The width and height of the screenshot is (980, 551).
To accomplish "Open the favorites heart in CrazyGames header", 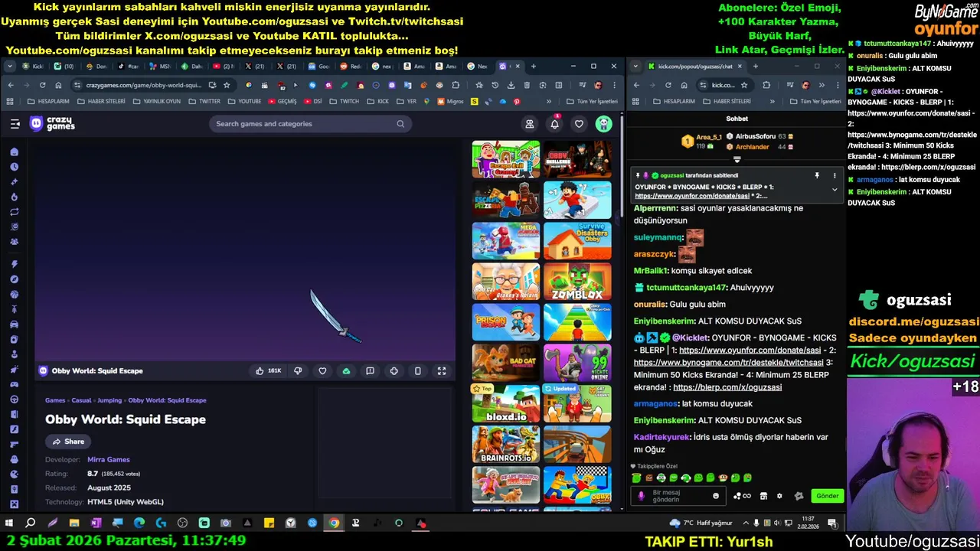I will pyautogui.click(x=579, y=124).
